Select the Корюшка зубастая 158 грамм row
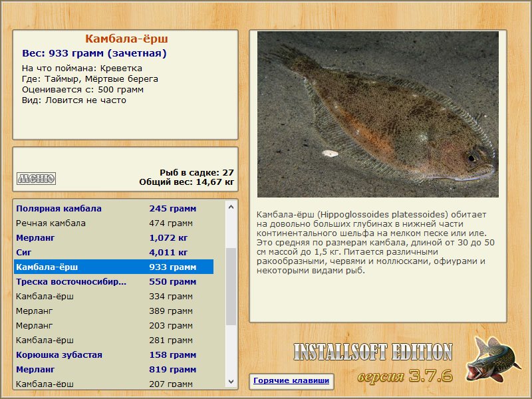532x399 pixels. click(x=114, y=354)
